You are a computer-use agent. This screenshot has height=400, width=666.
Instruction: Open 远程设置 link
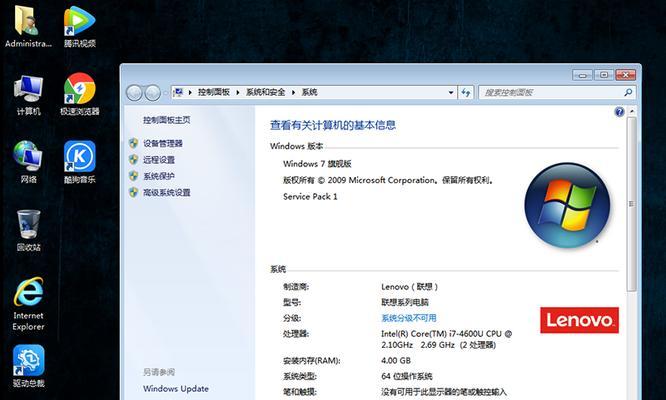coord(159,160)
